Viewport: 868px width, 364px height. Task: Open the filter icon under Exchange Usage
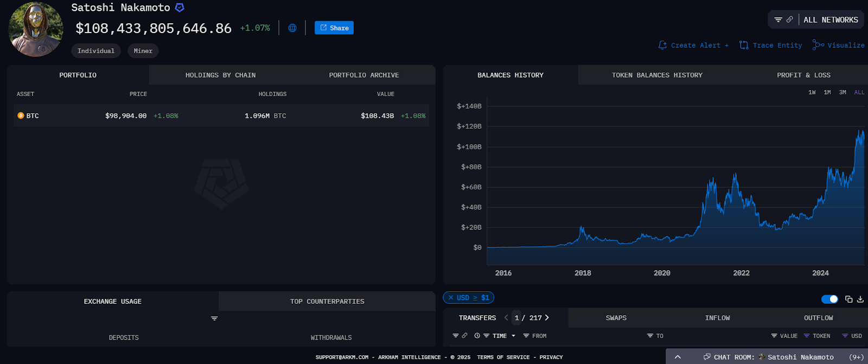click(214, 318)
